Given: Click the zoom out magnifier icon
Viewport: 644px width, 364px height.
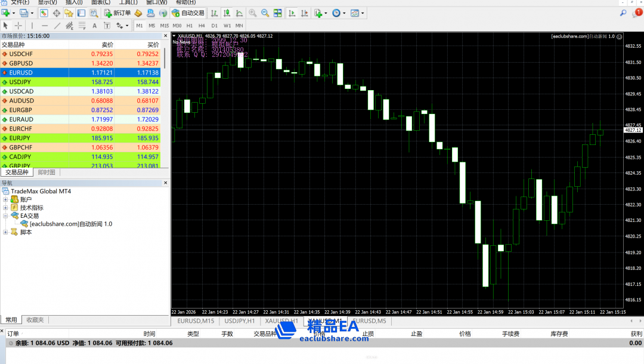Looking at the screenshot, I should click(x=265, y=13).
